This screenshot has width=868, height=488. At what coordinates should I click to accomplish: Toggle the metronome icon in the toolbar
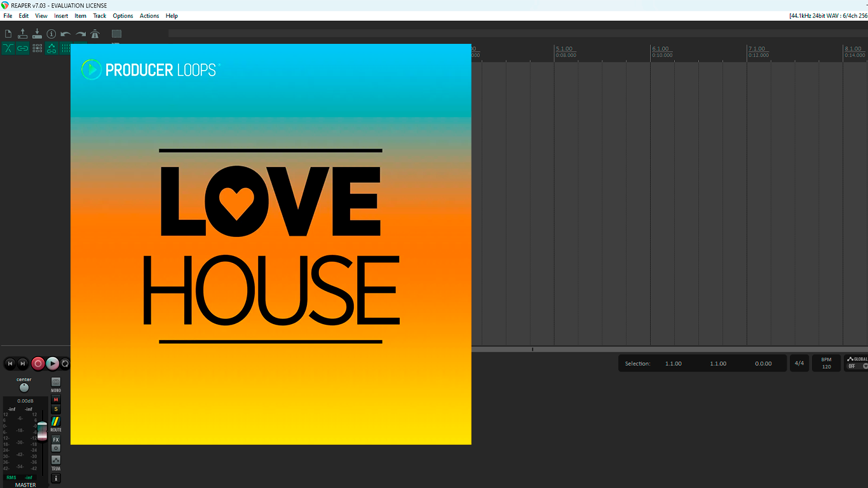click(95, 34)
